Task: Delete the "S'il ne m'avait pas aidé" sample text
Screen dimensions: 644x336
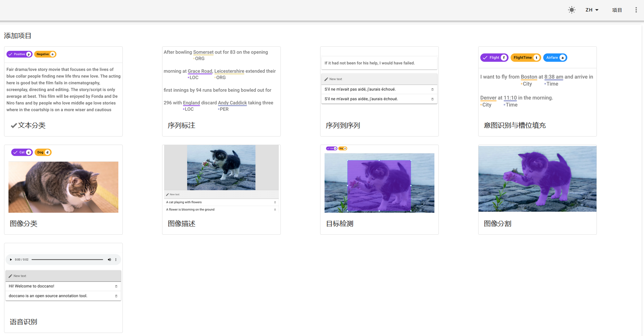Action: (432, 89)
